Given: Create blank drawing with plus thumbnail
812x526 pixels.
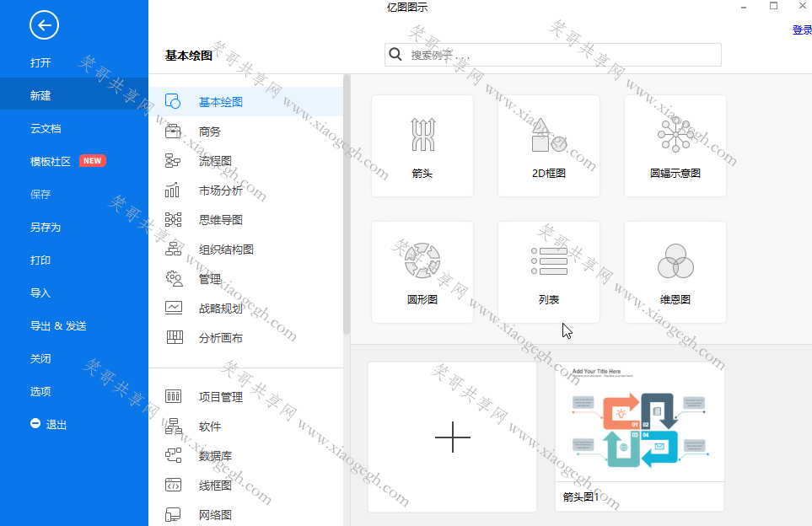Looking at the screenshot, I should 453,437.
